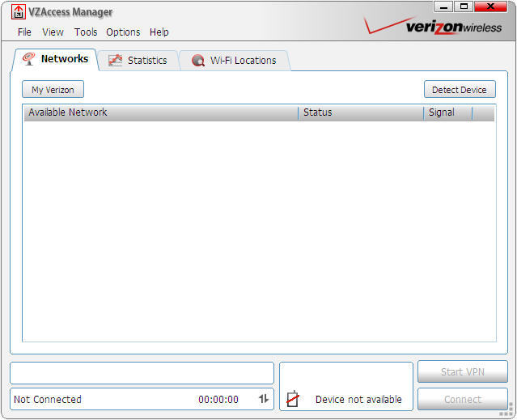Click the Wi-Fi Locations magnifier icon
Viewport: 517px width, 420px height.
[x=198, y=61]
